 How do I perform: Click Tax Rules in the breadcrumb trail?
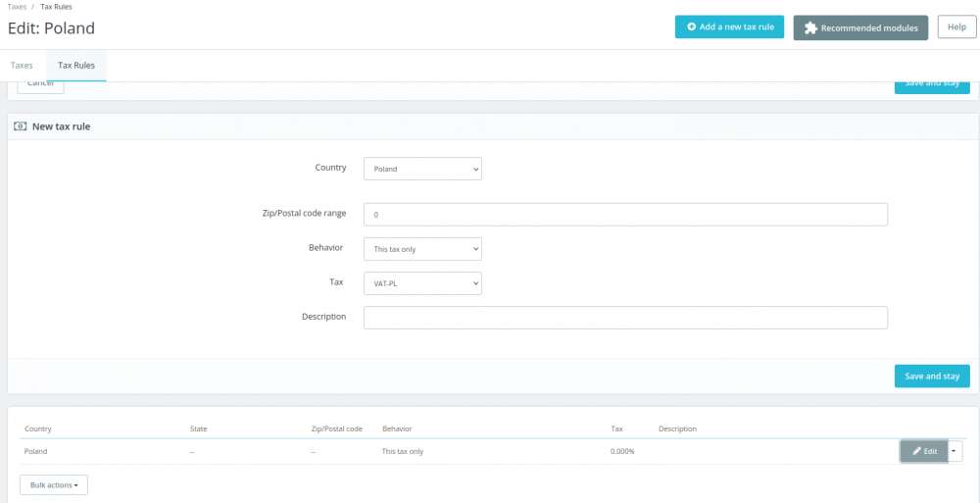[x=56, y=7]
